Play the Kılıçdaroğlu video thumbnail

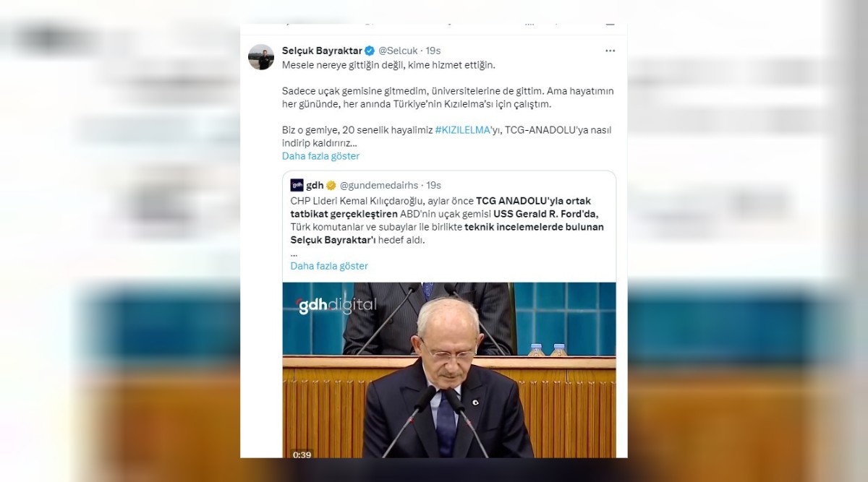449,369
